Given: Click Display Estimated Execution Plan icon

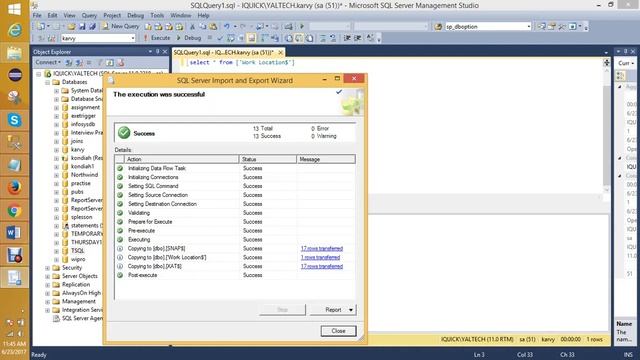Looking at the screenshot, I should click(231, 38).
